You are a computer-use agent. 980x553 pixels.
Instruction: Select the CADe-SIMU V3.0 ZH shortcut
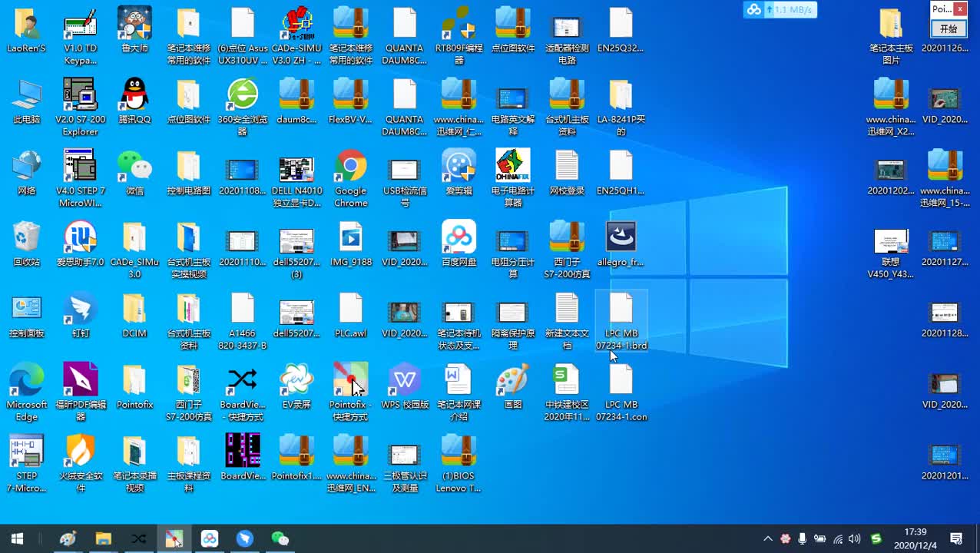point(296,36)
